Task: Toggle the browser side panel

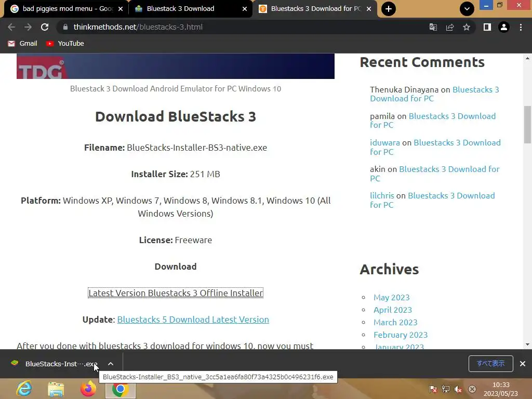Action: pyautogui.click(x=487, y=27)
